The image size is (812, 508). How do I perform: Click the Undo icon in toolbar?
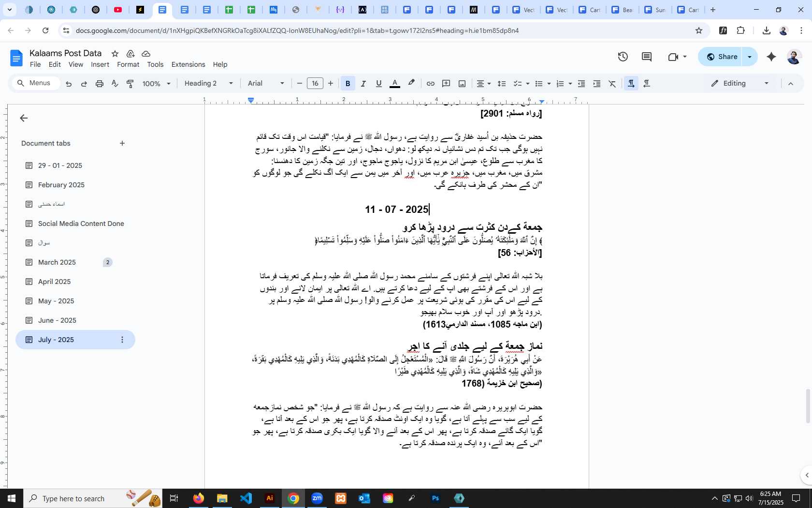(69, 84)
